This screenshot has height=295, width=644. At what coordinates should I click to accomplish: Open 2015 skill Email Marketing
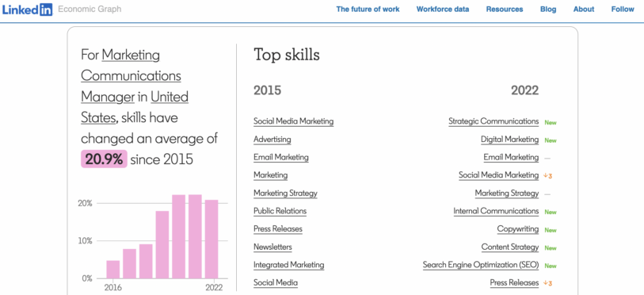[x=281, y=157]
